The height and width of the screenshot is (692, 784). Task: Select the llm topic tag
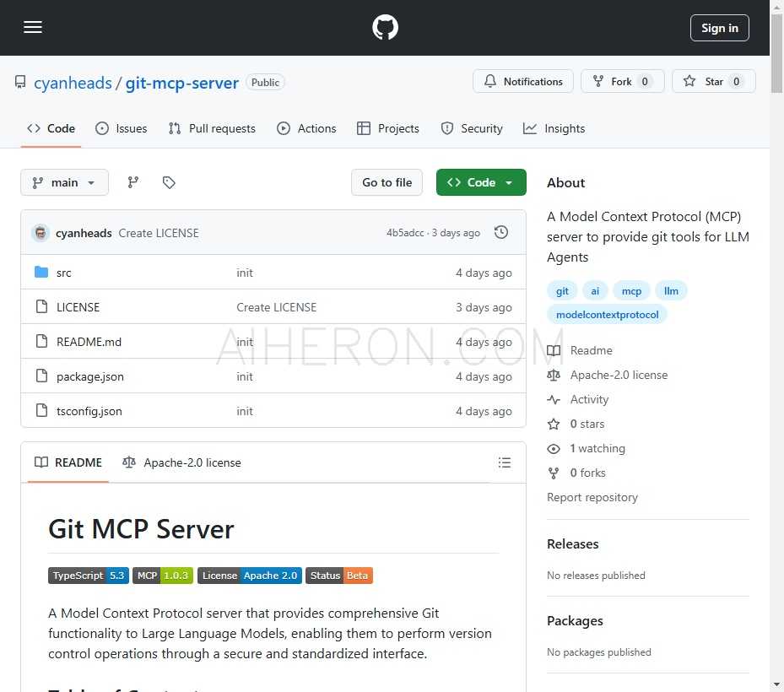pyautogui.click(x=671, y=291)
